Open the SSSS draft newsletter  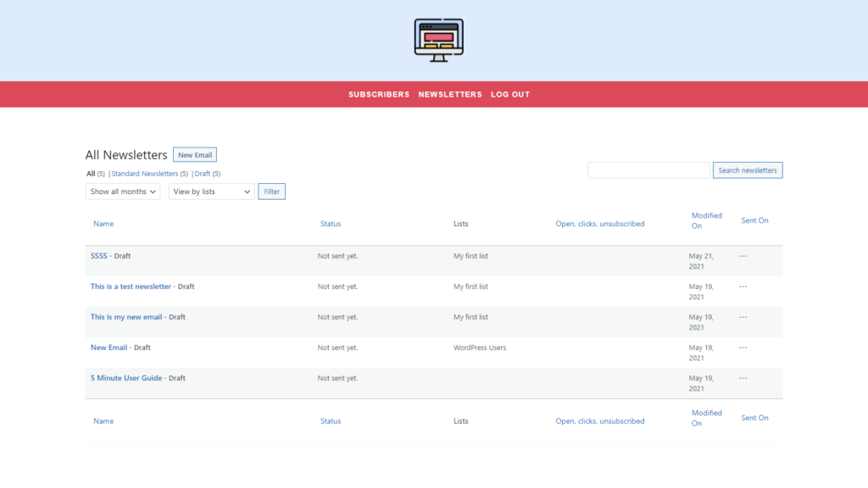[97, 255]
